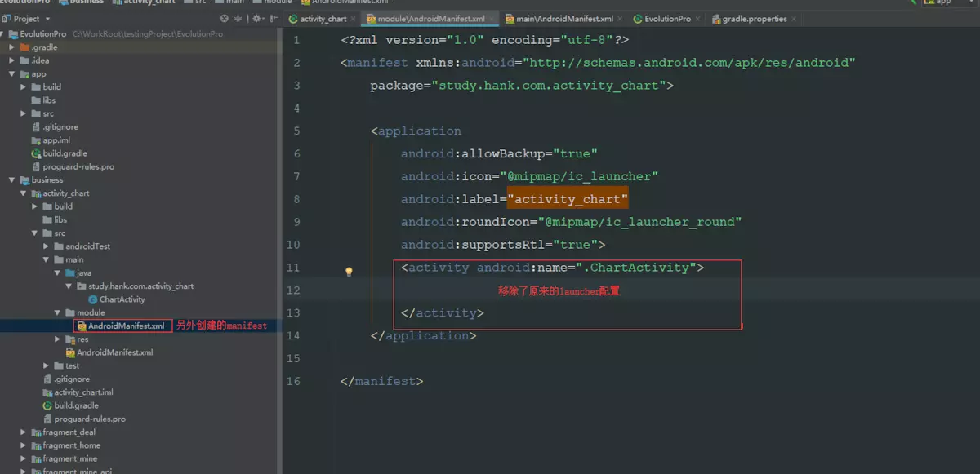Click the yellow lightbulb intention icon on line 11
Screen dimensions: 980x474
click(x=349, y=272)
